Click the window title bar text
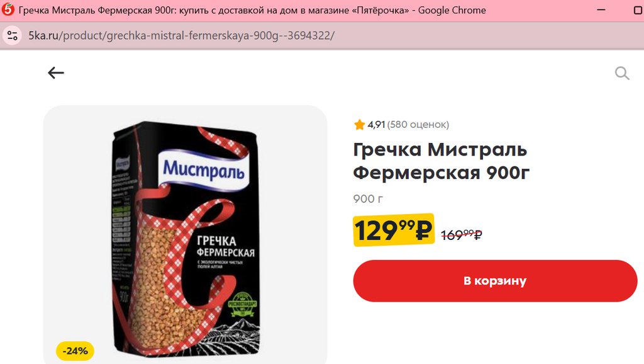Screen dimensions: 644x364 (252, 10)
